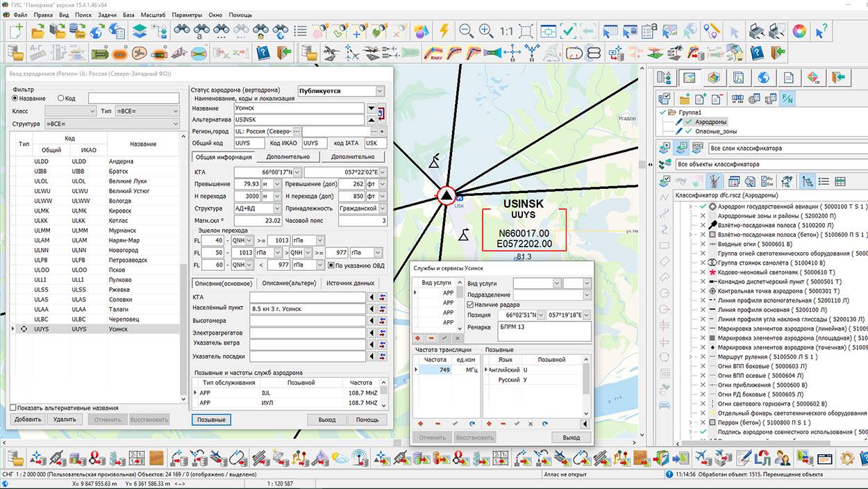Click the new document icon

click(15, 31)
